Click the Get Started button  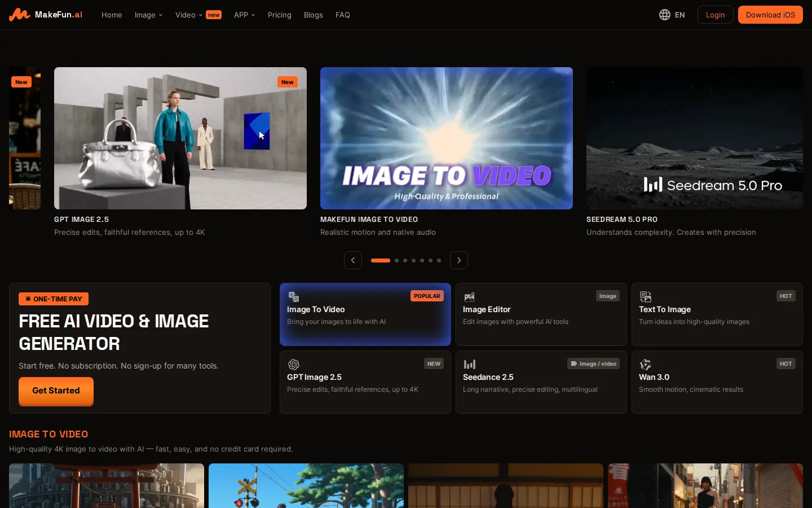[56, 391]
